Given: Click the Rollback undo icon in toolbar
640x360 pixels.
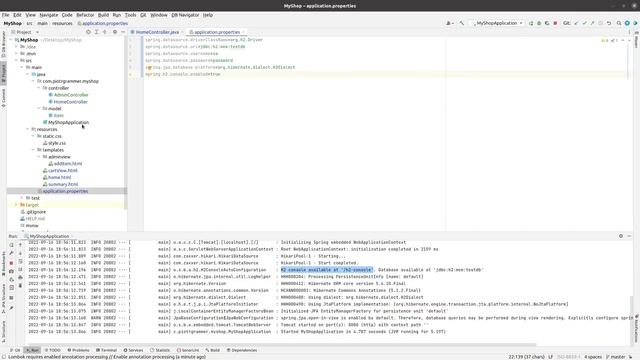Looking at the screenshot, I should pos(609,23).
